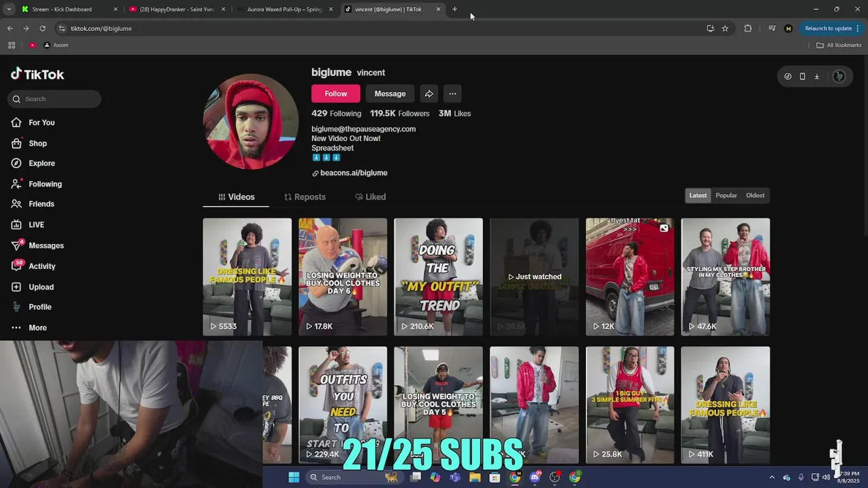Open the Relaunch to update menu

point(831,28)
